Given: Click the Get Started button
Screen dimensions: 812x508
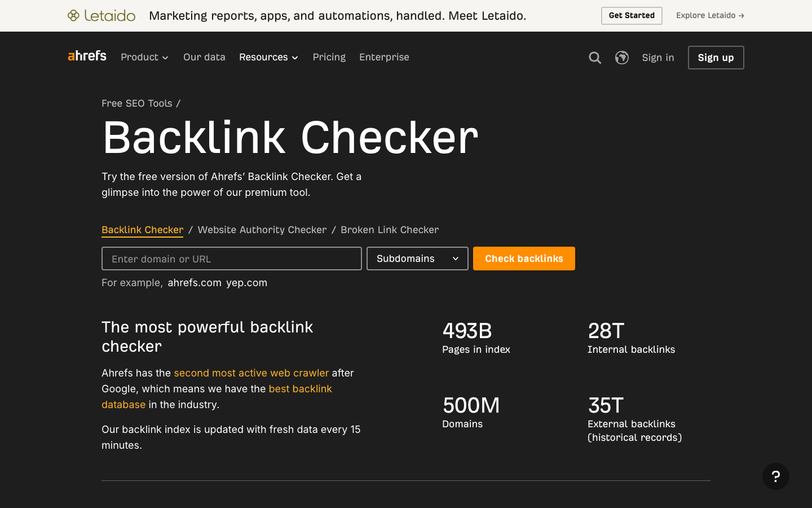Looking at the screenshot, I should [632, 16].
